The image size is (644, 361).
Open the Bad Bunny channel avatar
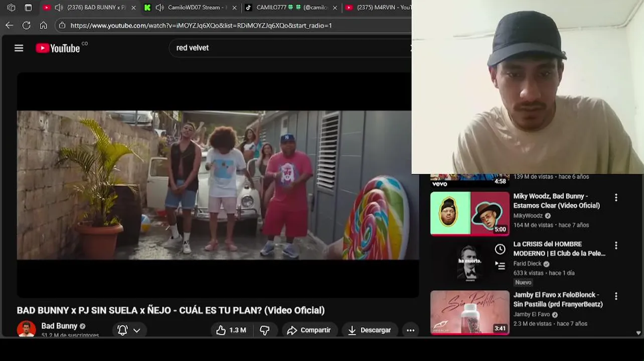click(26, 329)
